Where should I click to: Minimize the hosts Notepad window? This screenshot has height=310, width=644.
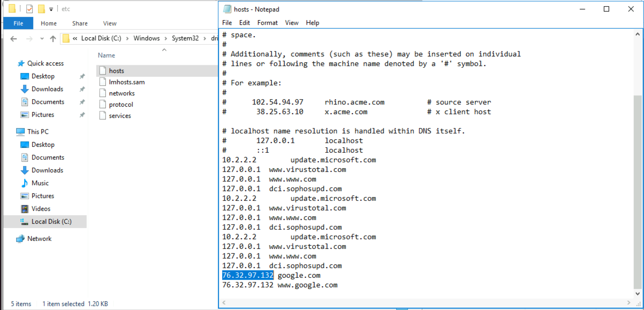[x=582, y=9]
